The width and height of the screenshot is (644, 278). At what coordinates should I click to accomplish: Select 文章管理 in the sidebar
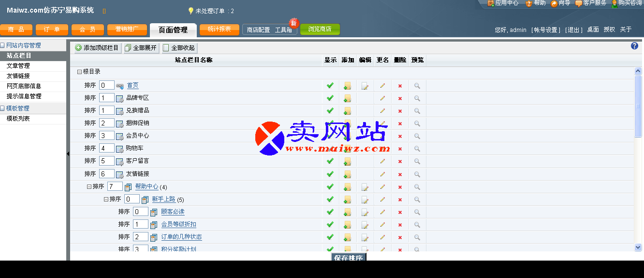18,66
